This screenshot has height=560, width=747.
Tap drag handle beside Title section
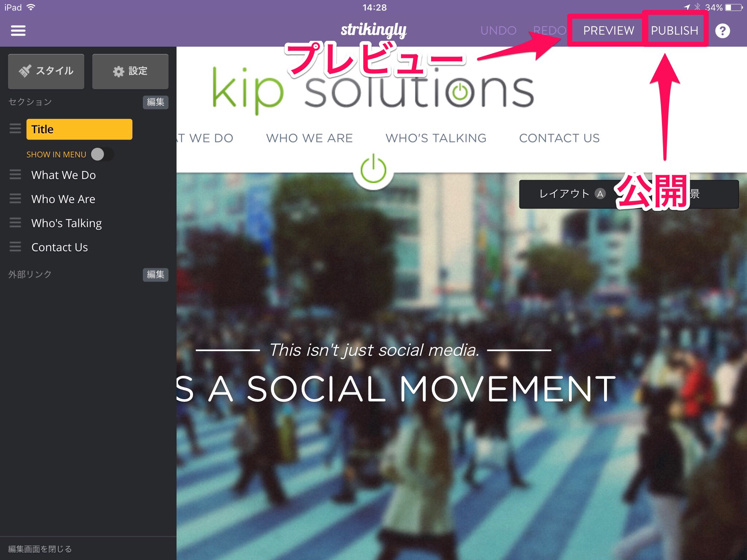[15, 129]
